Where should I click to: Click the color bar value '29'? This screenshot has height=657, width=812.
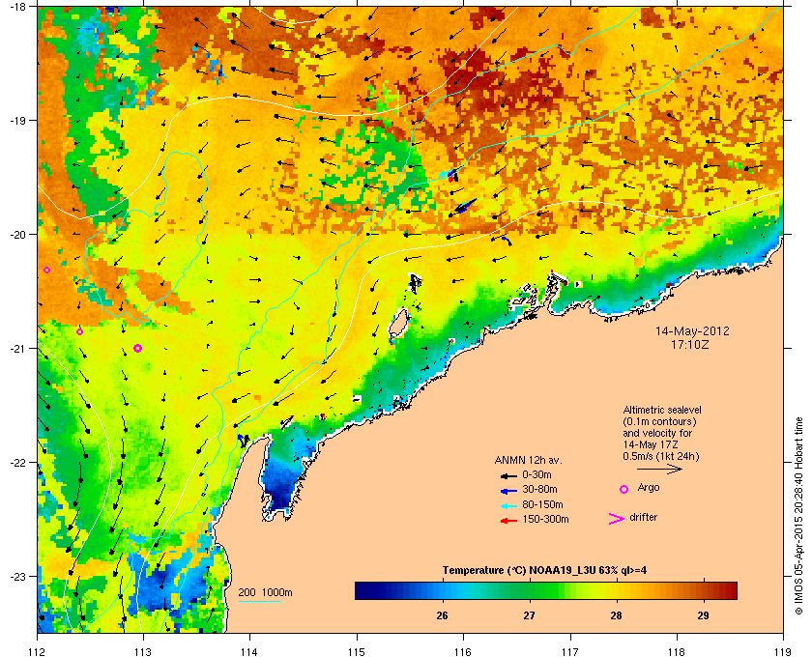click(703, 615)
